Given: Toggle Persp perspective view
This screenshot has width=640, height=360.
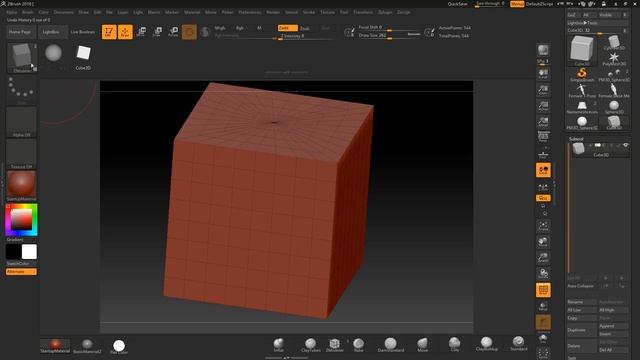Looking at the screenshot, I should pos(543,137).
